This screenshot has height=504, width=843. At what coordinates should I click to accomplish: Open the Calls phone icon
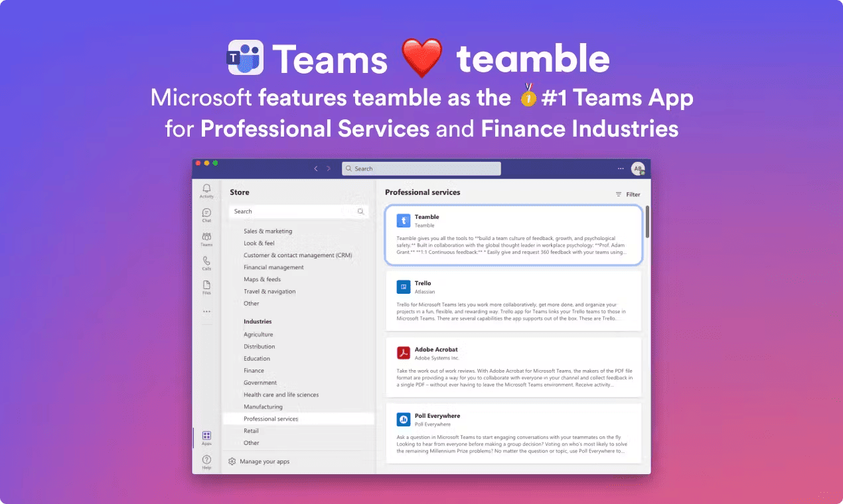[x=206, y=263]
